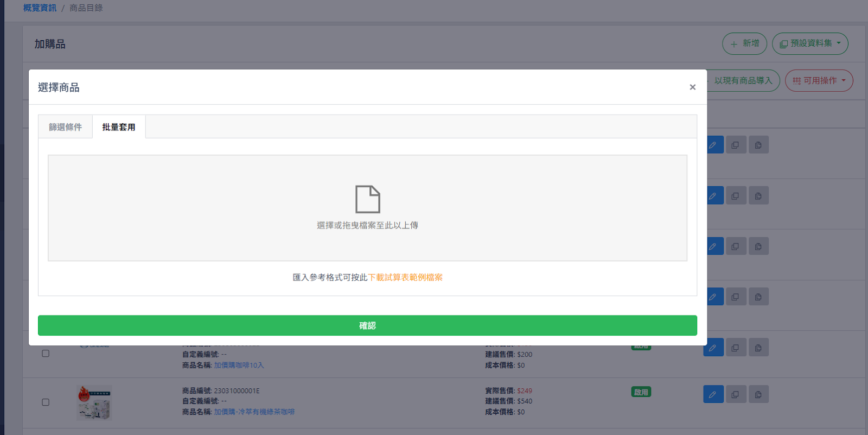The image size is (868, 435).
Task: Click the document upload icon
Action: tap(367, 199)
